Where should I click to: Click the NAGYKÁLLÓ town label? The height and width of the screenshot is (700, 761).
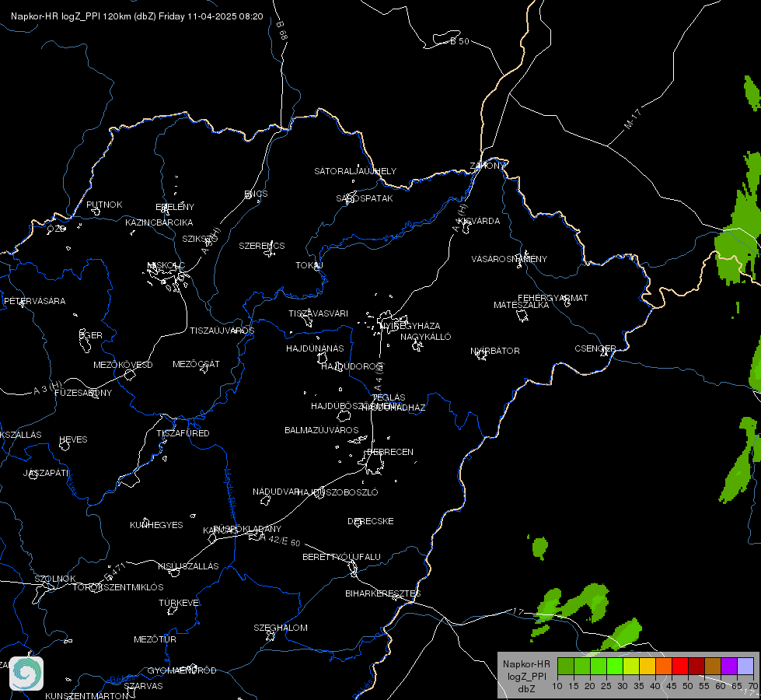click(x=426, y=337)
